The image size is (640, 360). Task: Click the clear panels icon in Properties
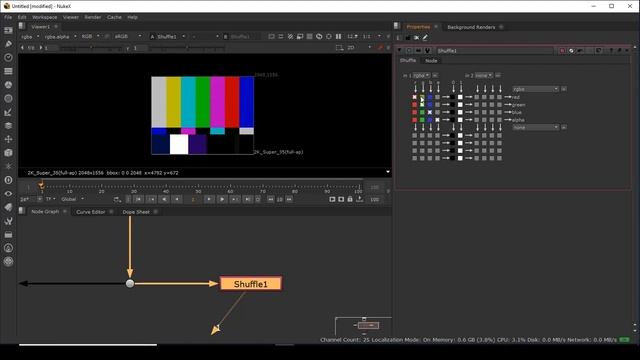416,38
